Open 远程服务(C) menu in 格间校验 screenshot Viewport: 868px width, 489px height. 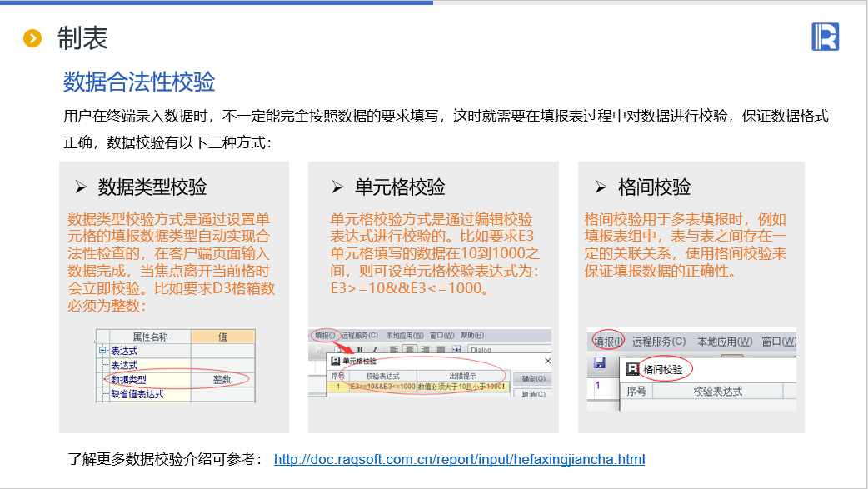(x=659, y=342)
